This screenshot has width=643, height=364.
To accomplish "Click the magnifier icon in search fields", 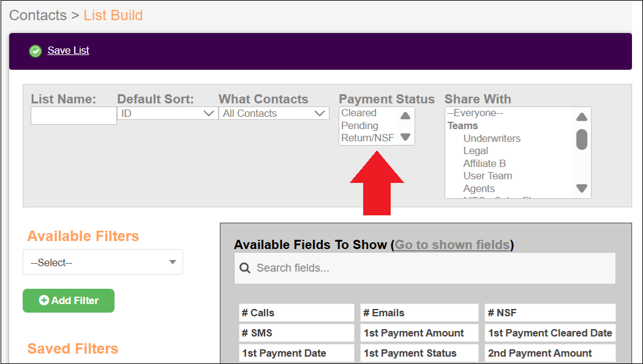I will (245, 268).
